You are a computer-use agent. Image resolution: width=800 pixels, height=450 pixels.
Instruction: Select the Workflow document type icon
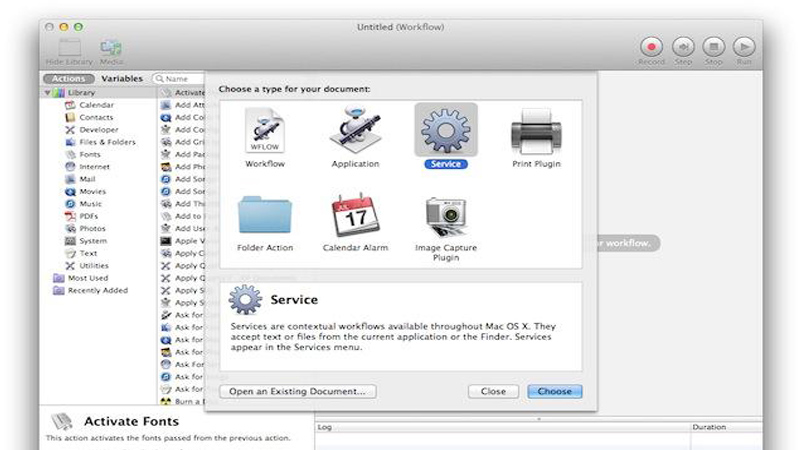point(265,131)
